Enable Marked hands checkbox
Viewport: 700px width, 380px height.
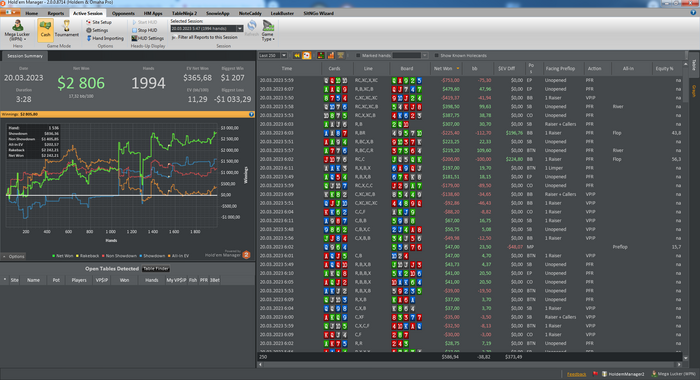coord(358,56)
